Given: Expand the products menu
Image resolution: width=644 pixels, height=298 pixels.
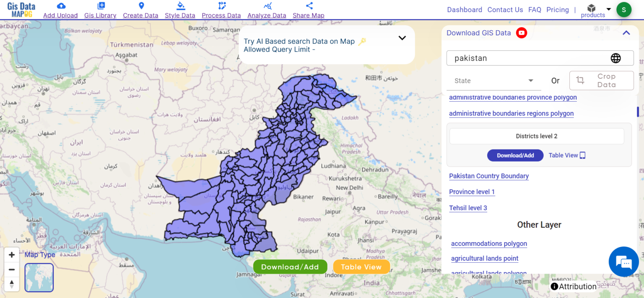Looking at the screenshot, I should click(596, 10).
